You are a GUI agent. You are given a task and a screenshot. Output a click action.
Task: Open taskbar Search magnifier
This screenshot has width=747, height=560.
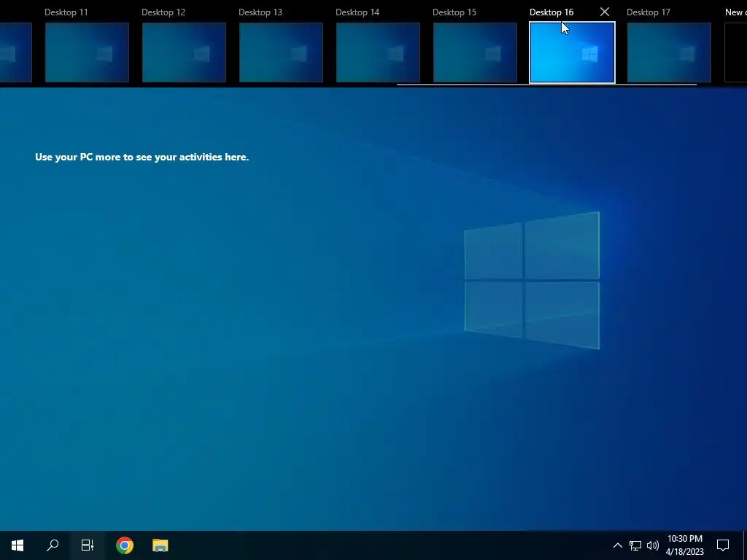(53, 545)
